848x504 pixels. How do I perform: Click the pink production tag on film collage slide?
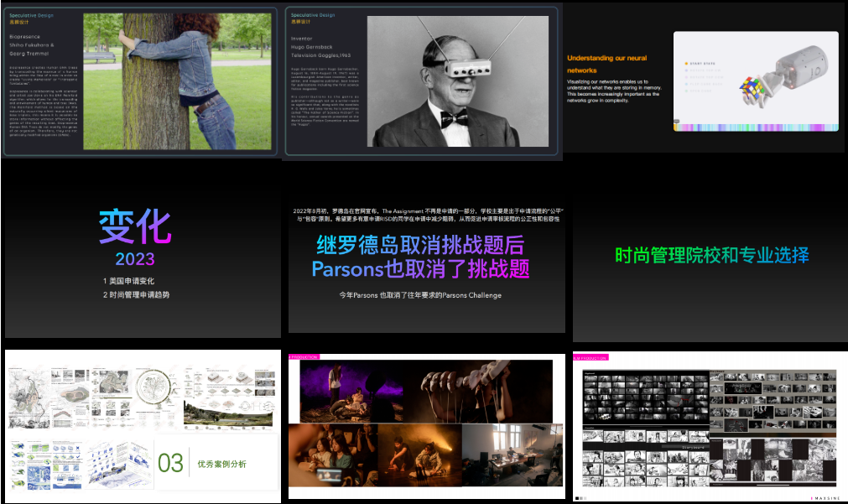click(x=304, y=357)
